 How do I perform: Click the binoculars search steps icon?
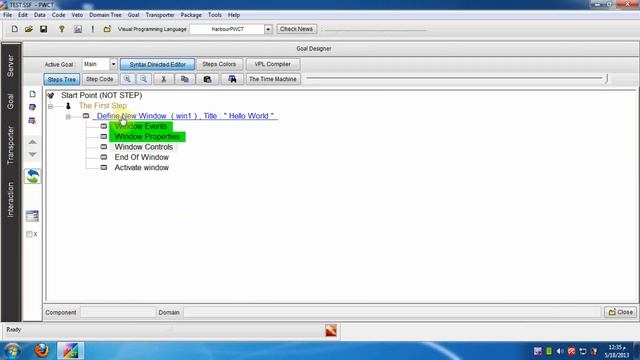coord(232,79)
